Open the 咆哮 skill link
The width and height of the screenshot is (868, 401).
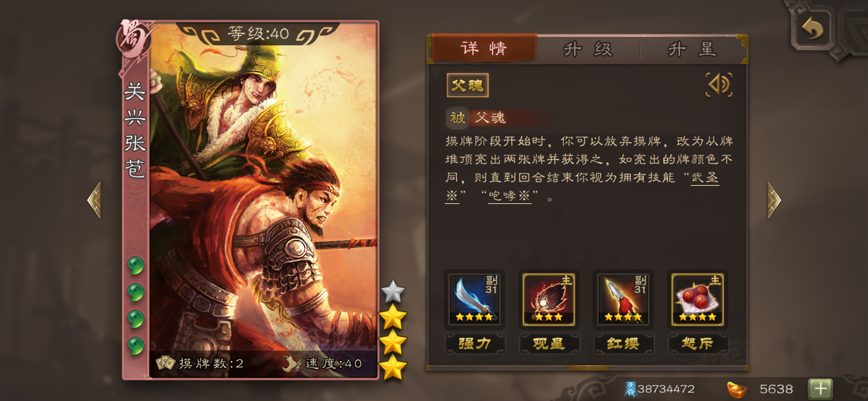tap(510, 196)
